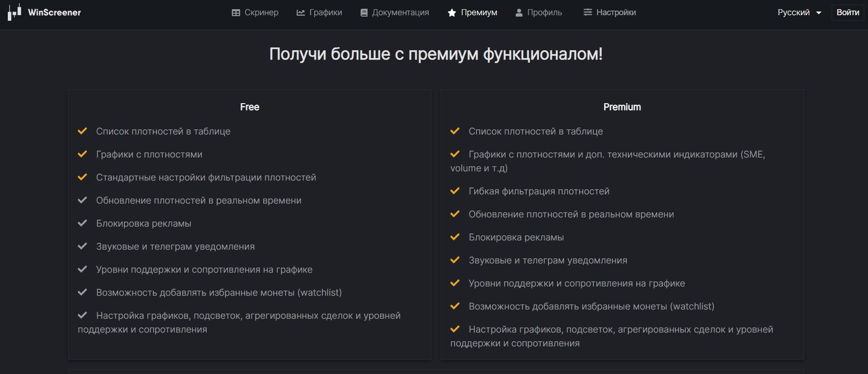
Task: Click the Free grey checkmark beside watchlist
Action: pos(82,292)
